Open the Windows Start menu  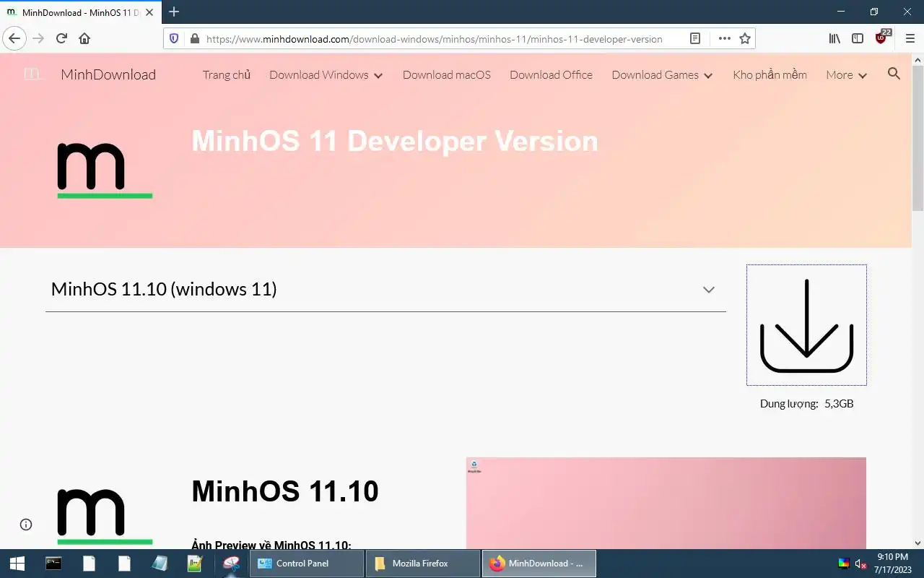(x=17, y=564)
